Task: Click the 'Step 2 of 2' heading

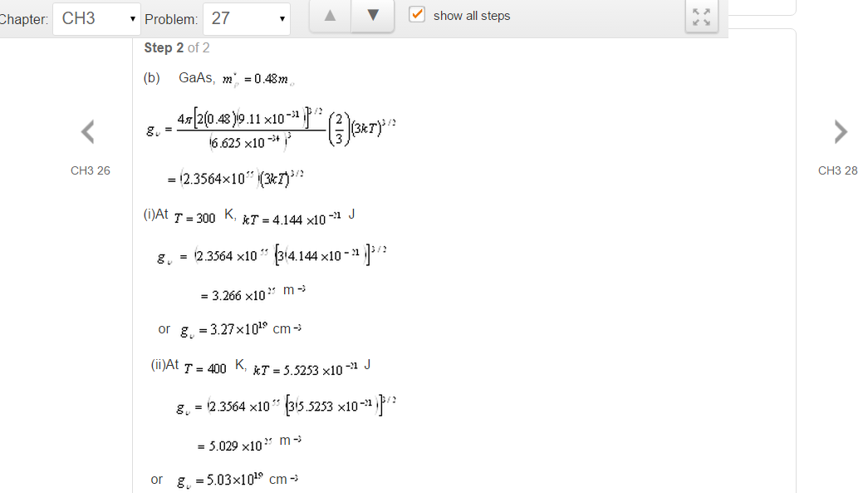Action: point(177,47)
